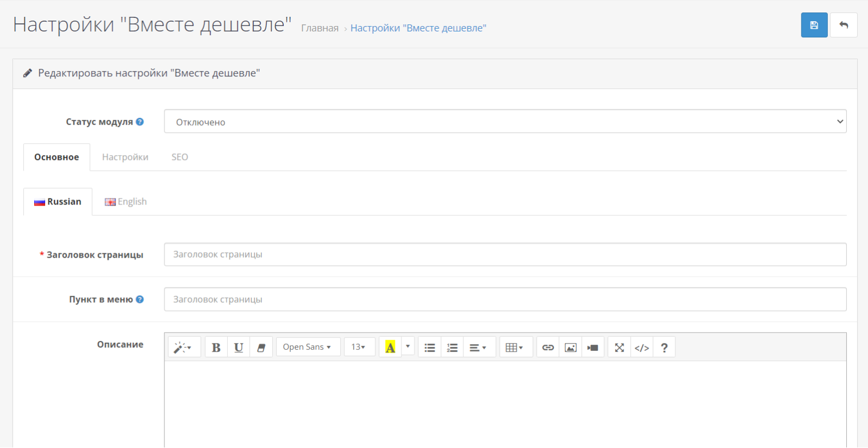Click inside the Описание text area
Viewport: 868px width, 448px height.
coord(505,404)
